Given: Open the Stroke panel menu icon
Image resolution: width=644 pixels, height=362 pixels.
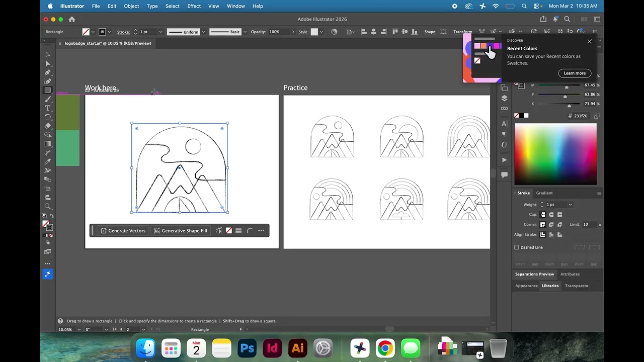Looking at the screenshot, I should click(599, 193).
